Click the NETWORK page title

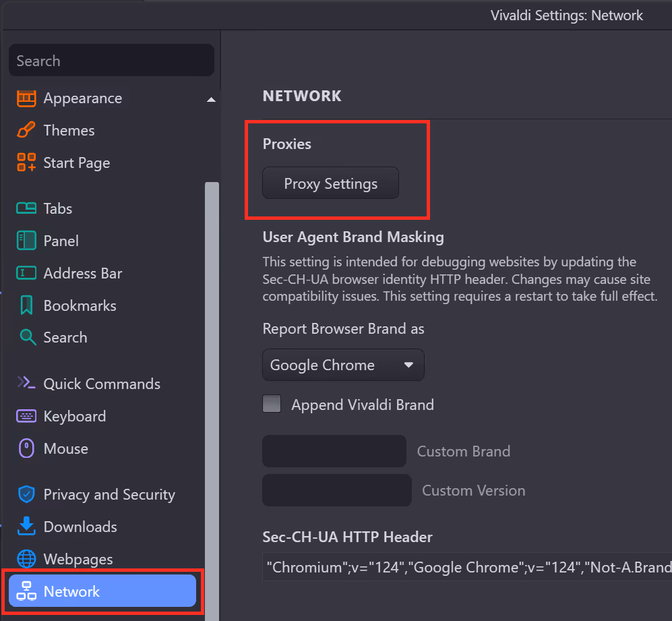[x=302, y=96]
